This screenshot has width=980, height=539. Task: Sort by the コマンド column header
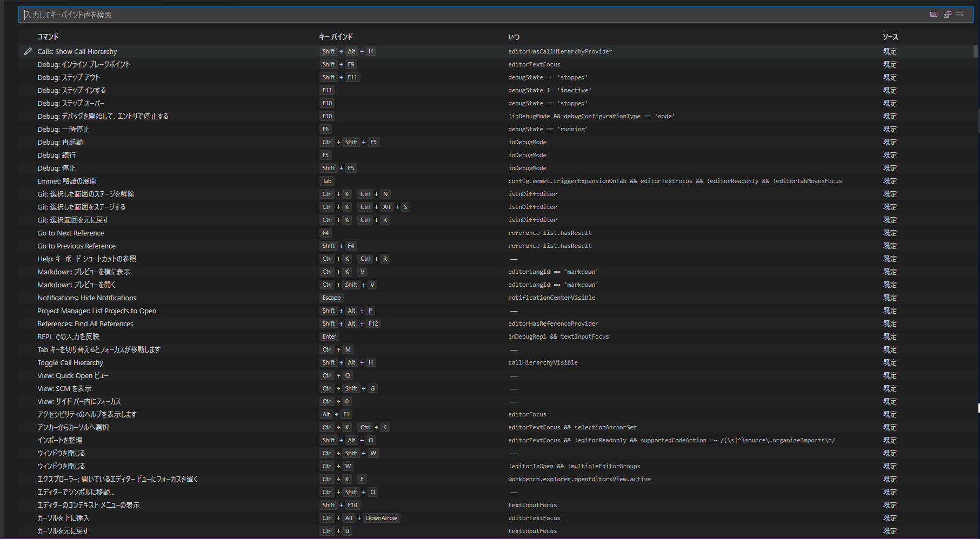[x=48, y=36]
